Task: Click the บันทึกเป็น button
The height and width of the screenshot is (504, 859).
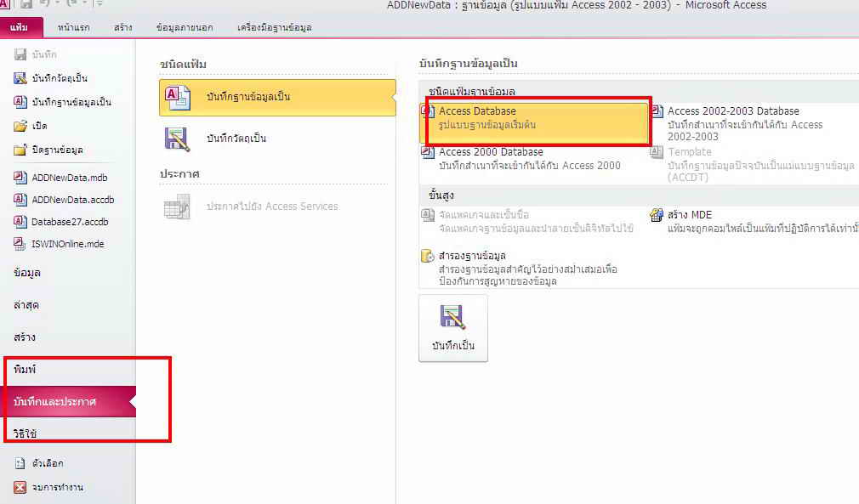Action: [453, 328]
